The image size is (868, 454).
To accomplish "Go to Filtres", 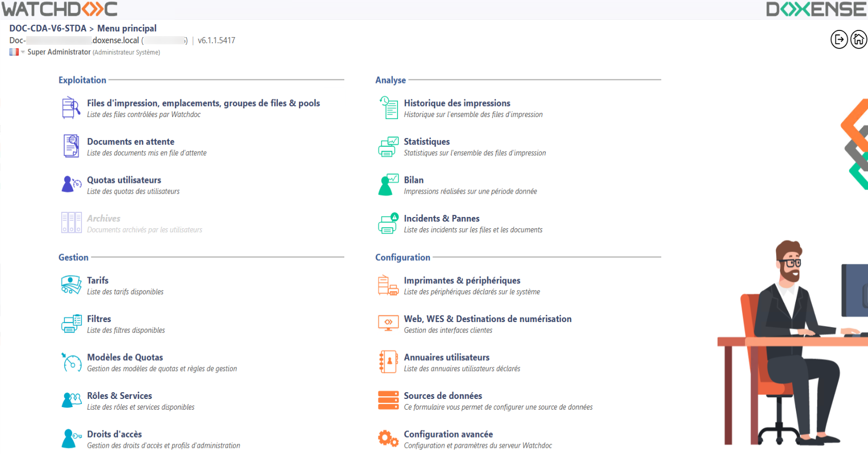I will coord(99,319).
